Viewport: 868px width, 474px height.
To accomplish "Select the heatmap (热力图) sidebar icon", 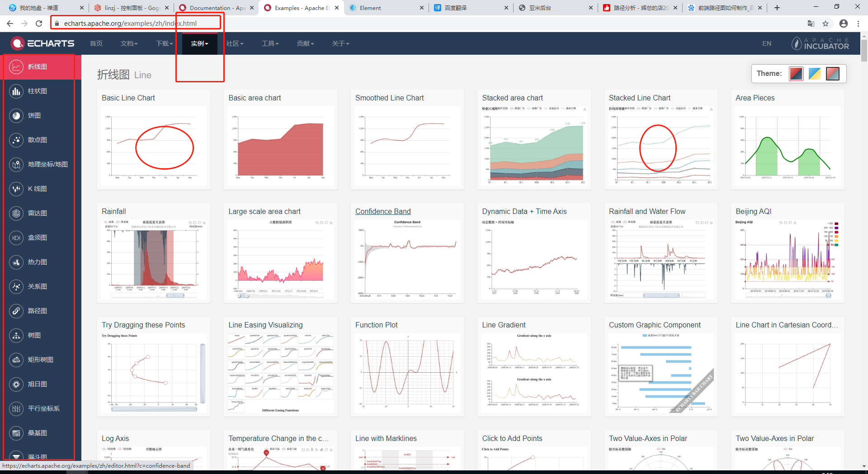I will coord(16,262).
